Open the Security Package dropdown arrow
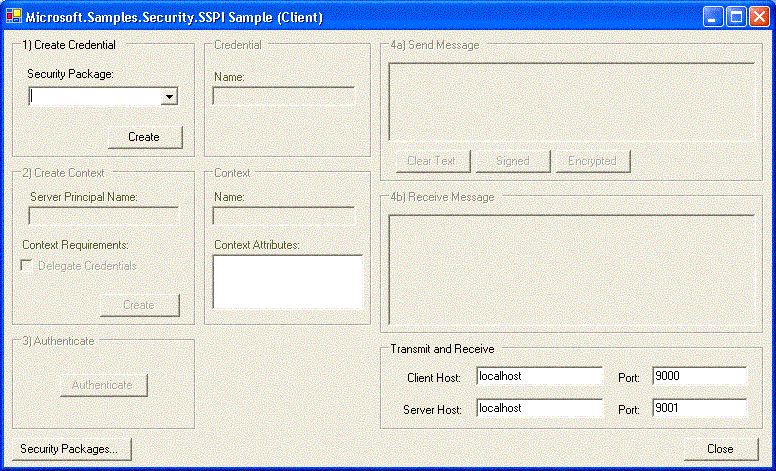Image resolution: width=776 pixels, height=471 pixels. pos(169,96)
